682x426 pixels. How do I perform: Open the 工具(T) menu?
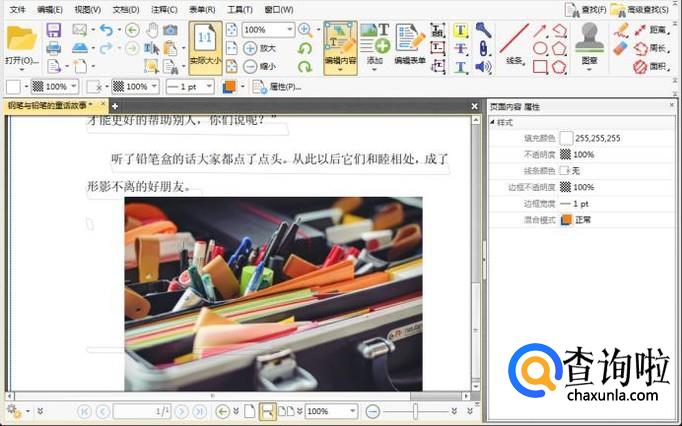coord(239,9)
